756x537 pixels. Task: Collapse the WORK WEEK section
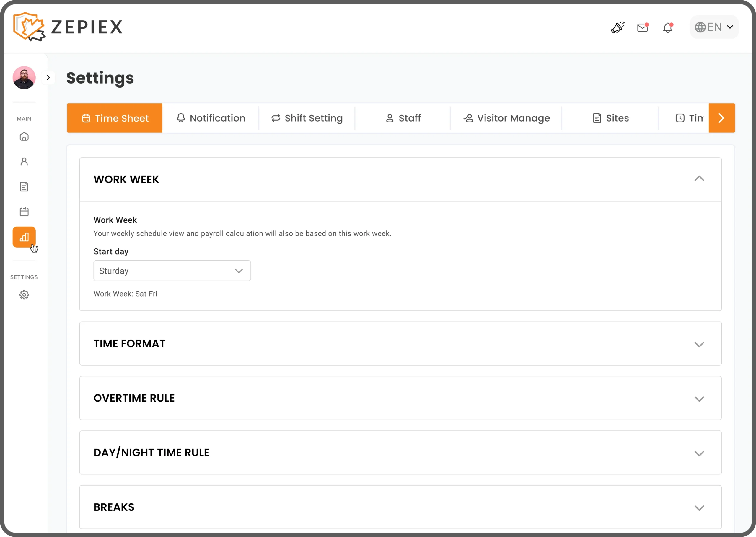(699, 179)
